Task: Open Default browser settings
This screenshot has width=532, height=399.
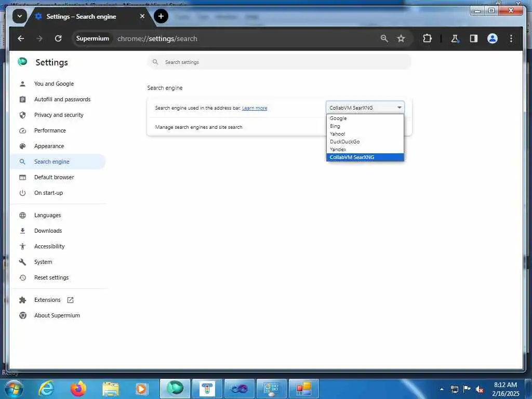Action: (x=54, y=178)
